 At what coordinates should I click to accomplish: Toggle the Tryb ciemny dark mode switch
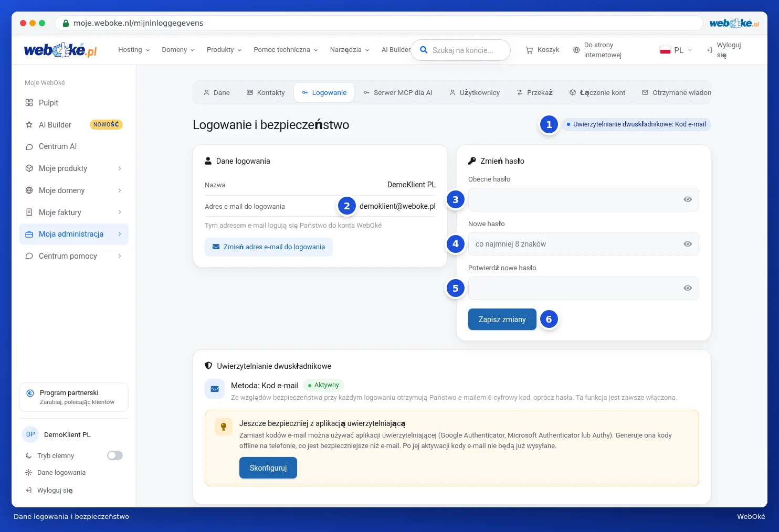pos(115,455)
